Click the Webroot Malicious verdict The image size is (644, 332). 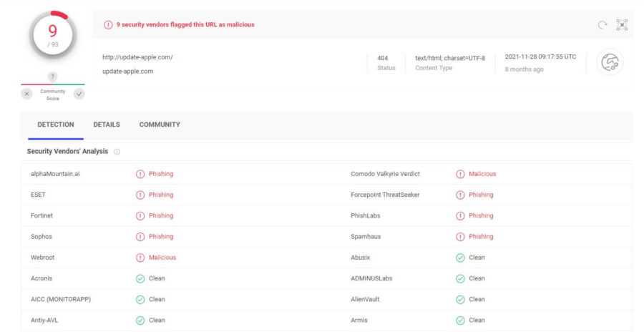[x=162, y=258]
